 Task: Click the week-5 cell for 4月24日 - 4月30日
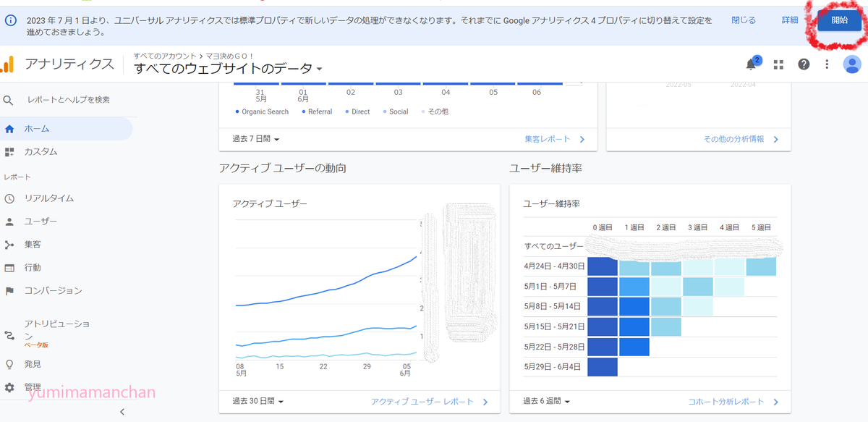[x=761, y=266]
